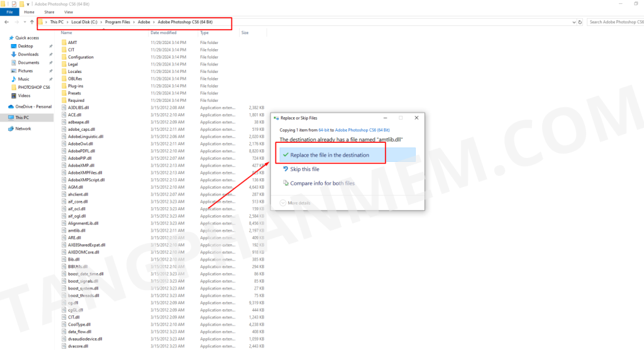The width and height of the screenshot is (644, 350).
Task: Open the Share ribbon tab
Action: tap(49, 12)
